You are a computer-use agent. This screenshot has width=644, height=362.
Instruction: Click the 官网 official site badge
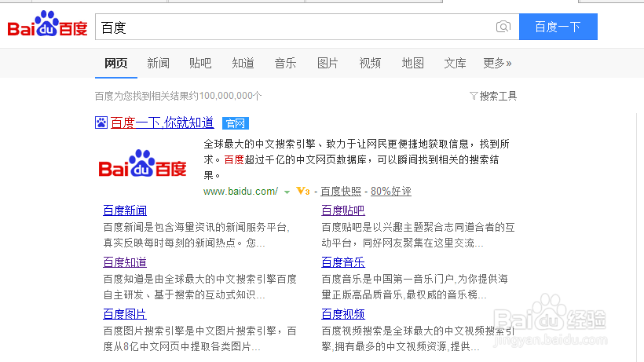236,123
